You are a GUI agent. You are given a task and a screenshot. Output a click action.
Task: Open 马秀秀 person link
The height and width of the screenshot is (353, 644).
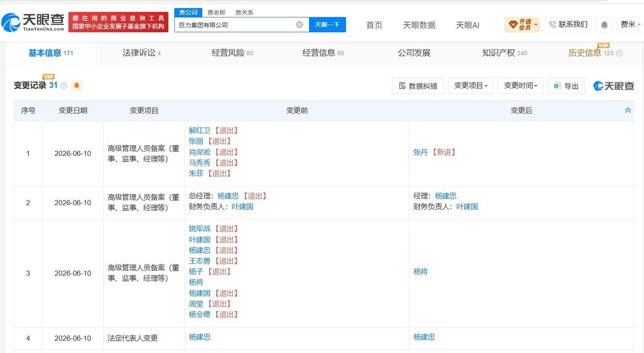click(x=200, y=162)
